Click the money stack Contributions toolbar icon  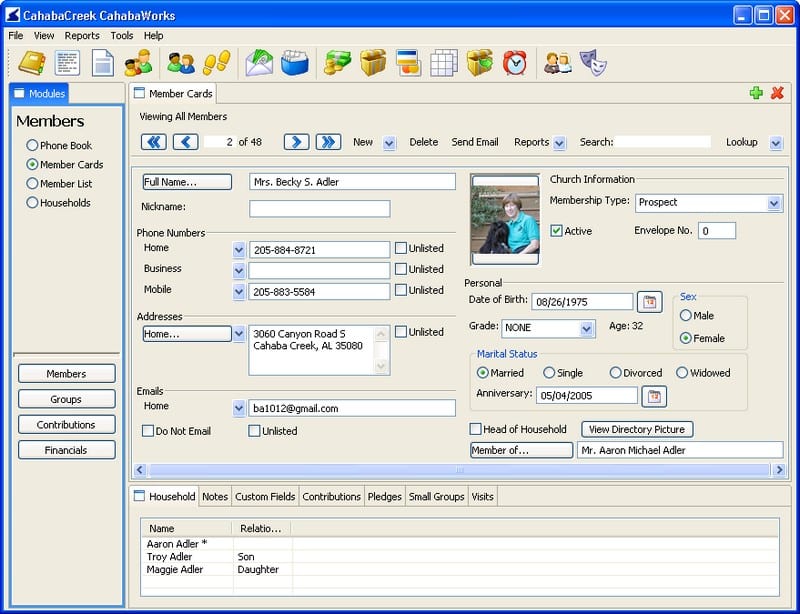pyautogui.click(x=336, y=61)
